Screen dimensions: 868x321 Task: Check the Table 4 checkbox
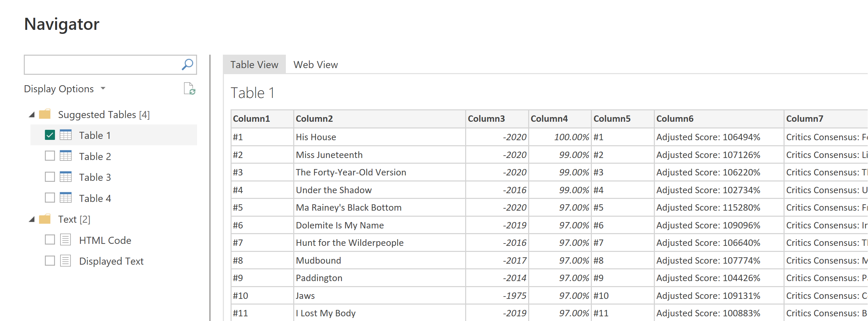click(x=50, y=198)
